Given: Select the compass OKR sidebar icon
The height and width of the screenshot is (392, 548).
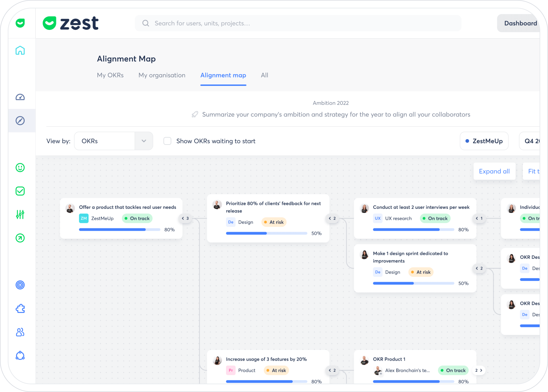Looking at the screenshot, I should (20, 121).
